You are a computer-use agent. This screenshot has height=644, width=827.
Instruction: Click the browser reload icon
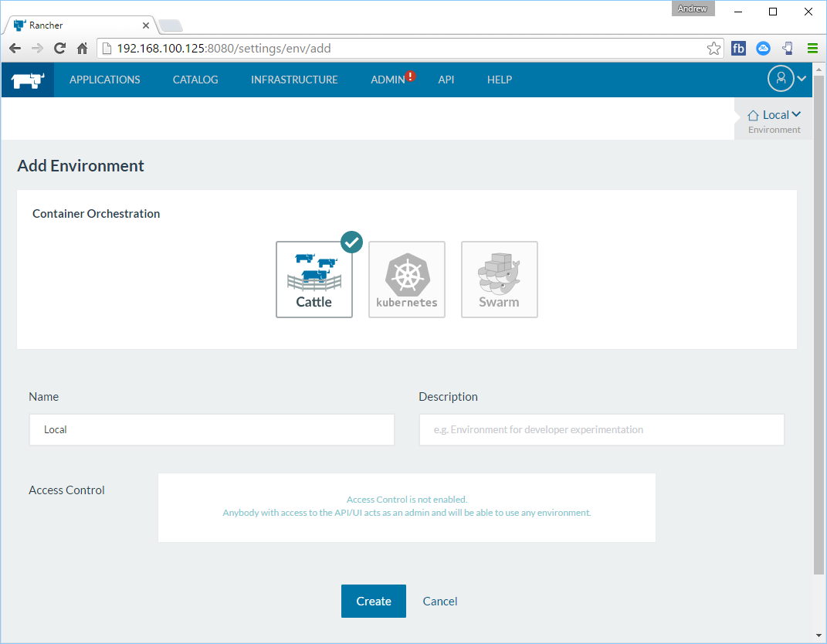(59, 49)
